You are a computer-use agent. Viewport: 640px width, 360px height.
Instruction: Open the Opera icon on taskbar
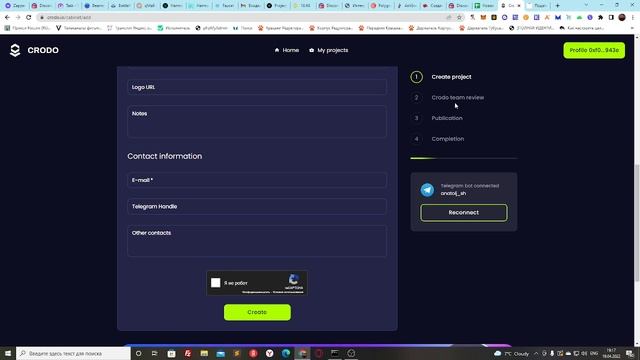(318, 353)
